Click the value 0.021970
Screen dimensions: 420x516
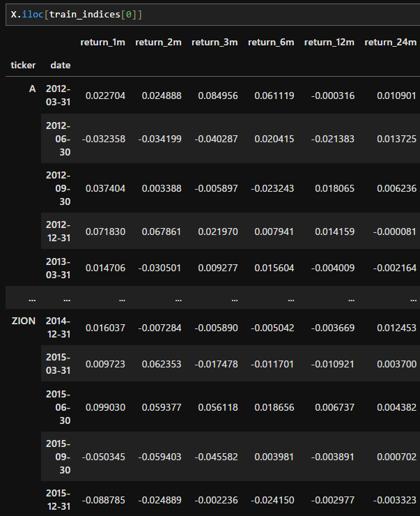pyautogui.click(x=218, y=232)
